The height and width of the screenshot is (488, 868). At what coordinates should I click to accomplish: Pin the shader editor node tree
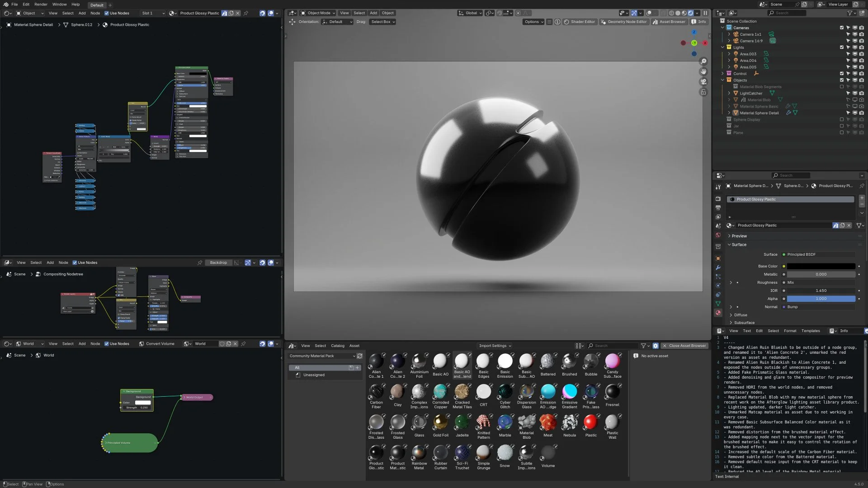pyautogui.click(x=246, y=13)
